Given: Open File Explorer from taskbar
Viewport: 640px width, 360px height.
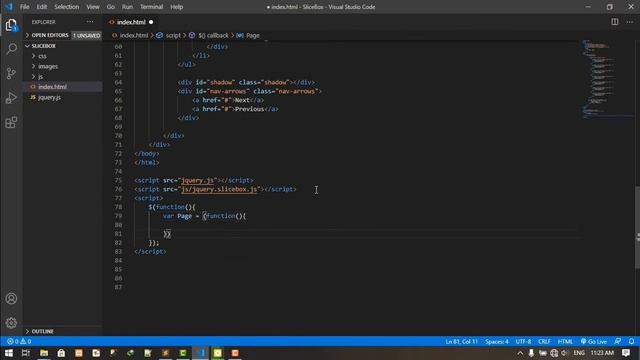Looking at the screenshot, I should (44, 353).
